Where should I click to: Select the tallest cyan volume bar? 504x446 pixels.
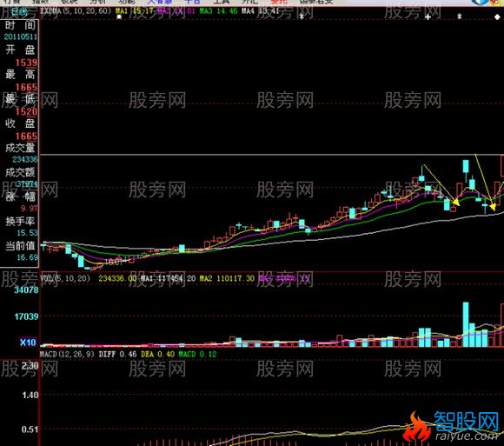[x=466, y=324]
